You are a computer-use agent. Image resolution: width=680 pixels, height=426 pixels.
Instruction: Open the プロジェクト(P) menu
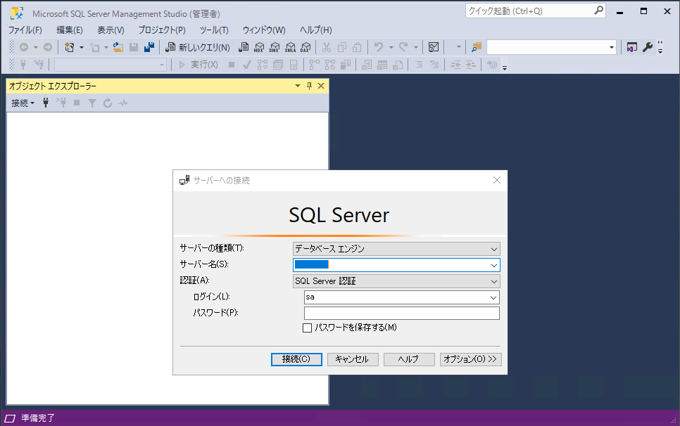(162, 30)
